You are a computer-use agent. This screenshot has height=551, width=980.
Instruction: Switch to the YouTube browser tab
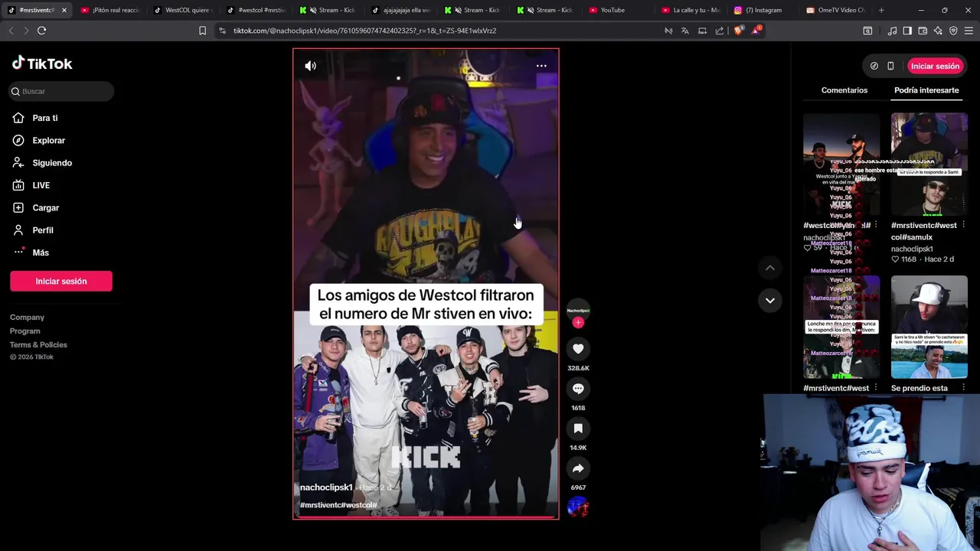pos(617,10)
